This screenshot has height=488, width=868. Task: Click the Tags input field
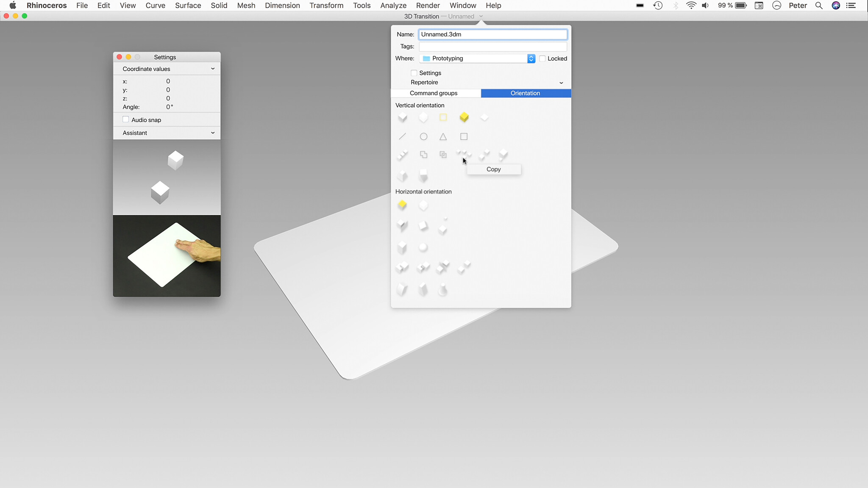point(493,47)
